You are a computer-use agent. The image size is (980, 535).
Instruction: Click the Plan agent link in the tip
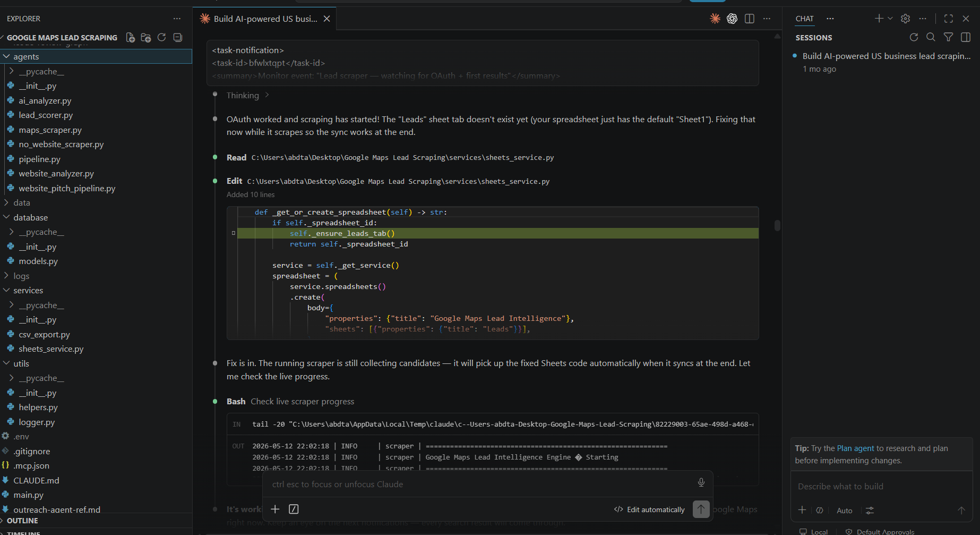[x=855, y=448]
